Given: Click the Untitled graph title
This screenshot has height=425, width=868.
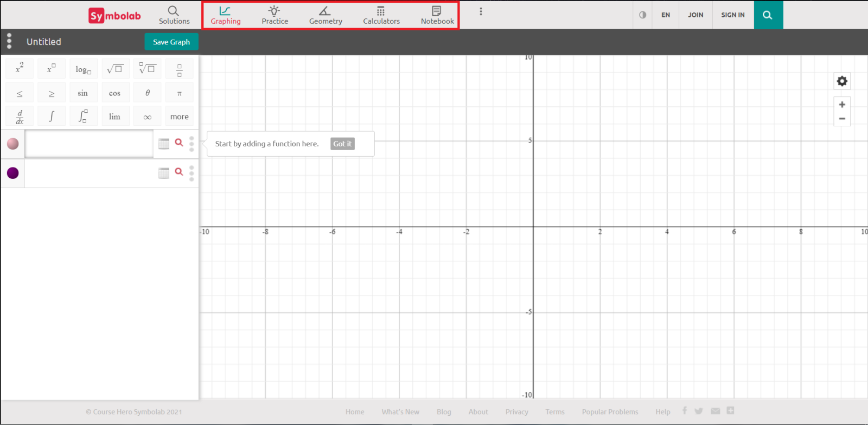Looking at the screenshot, I should click(x=44, y=42).
